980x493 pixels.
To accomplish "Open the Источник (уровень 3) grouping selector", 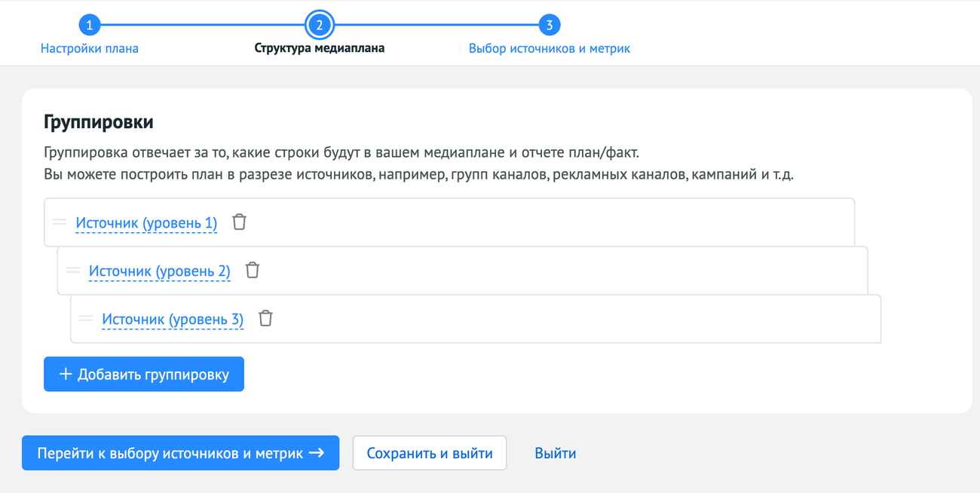I will pos(173,320).
